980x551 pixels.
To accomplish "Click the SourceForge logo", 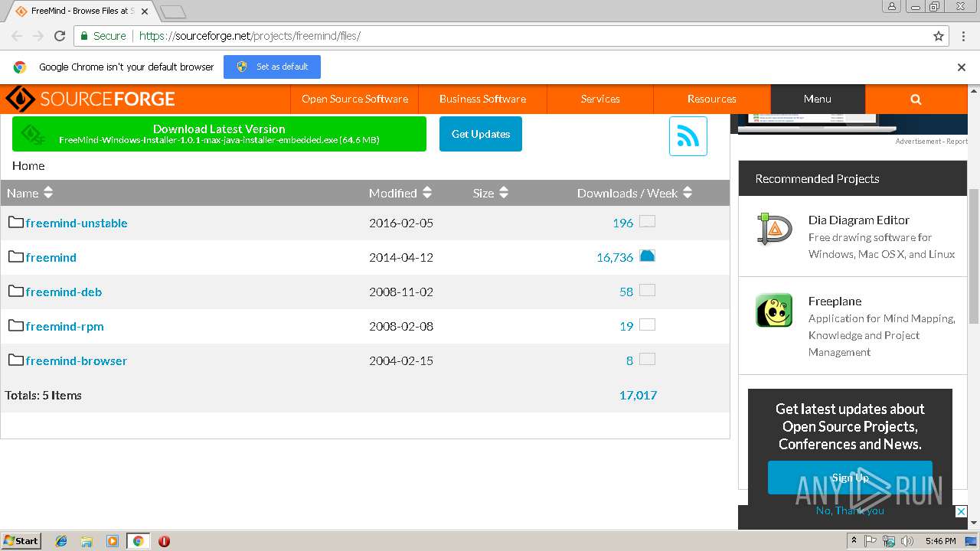I will coord(90,99).
